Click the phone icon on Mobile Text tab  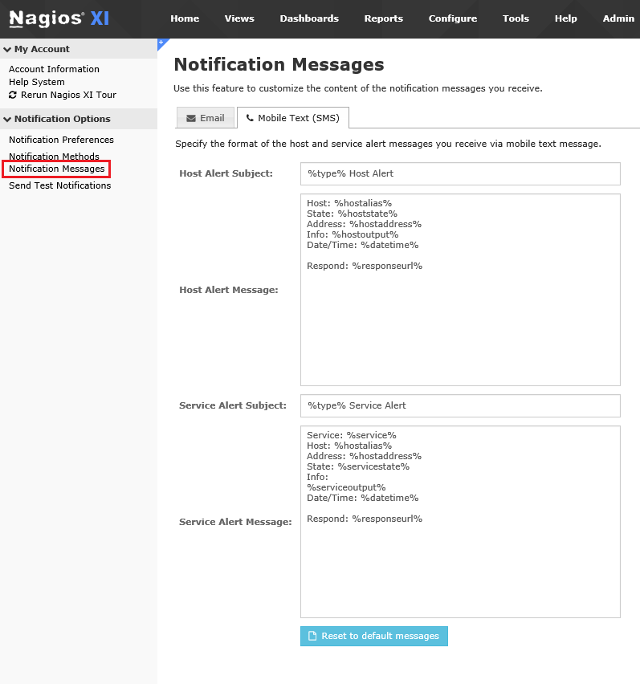[250, 118]
